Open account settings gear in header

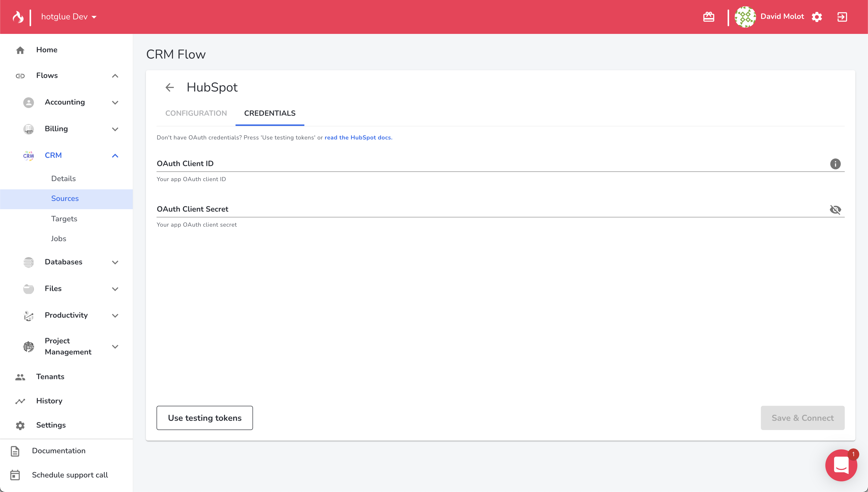[817, 17]
